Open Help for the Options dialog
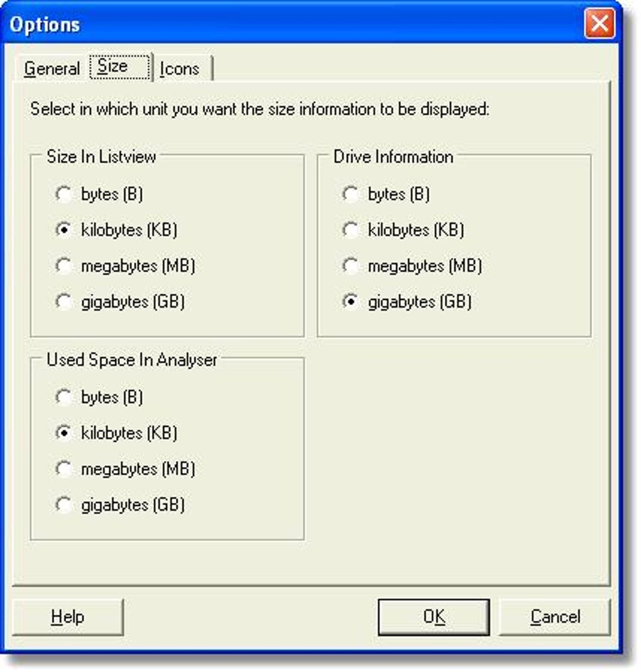Screen dimensions: 641x672 pyautogui.click(x=69, y=616)
